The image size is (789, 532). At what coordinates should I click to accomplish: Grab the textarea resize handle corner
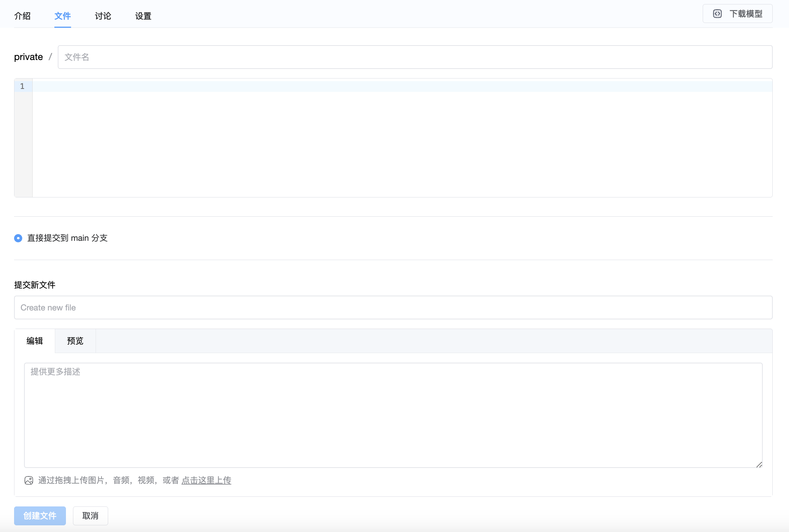[759, 465]
